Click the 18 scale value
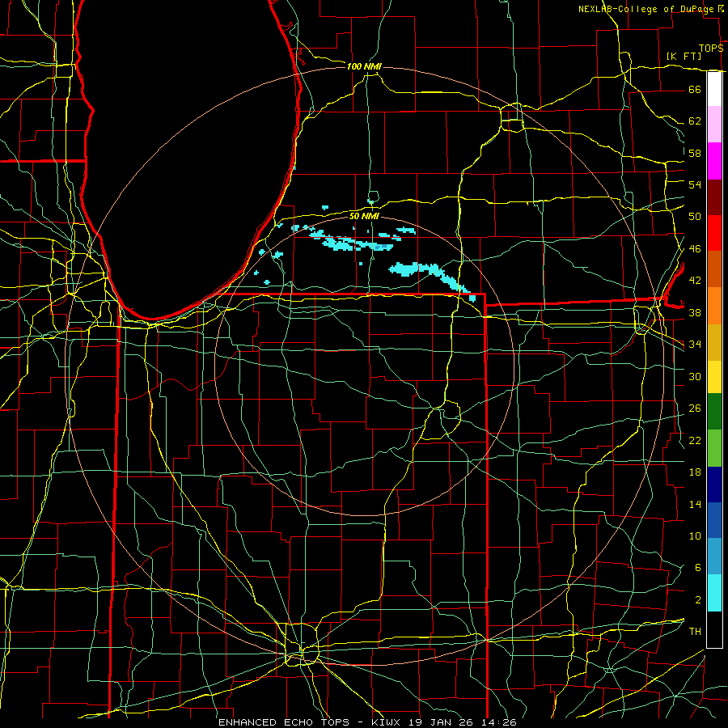The width and height of the screenshot is (728, 728). pos(695,472)
